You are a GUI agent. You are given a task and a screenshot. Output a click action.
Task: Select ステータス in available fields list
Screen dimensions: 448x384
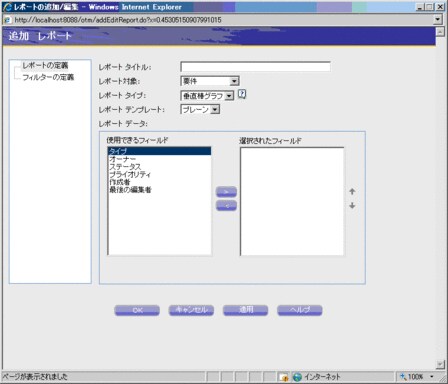[x=160, y=167]
